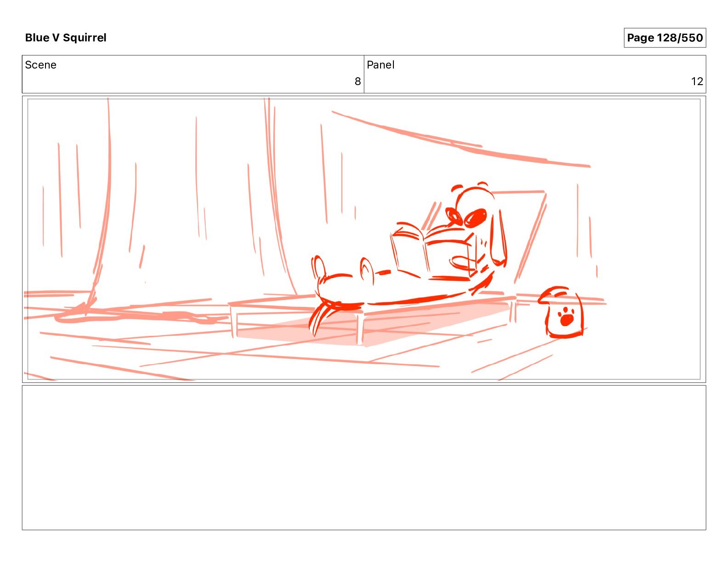The image size is (728, 563).
Task: Click the storyboard sketch of dog reading
Action: [364, 239]
